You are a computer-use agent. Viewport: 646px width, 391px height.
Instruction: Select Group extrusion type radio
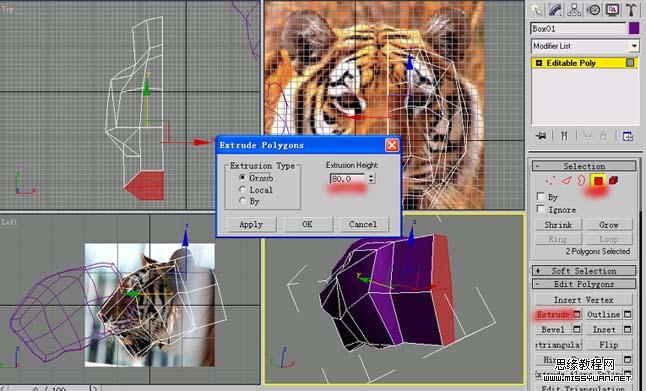point(242,177)
